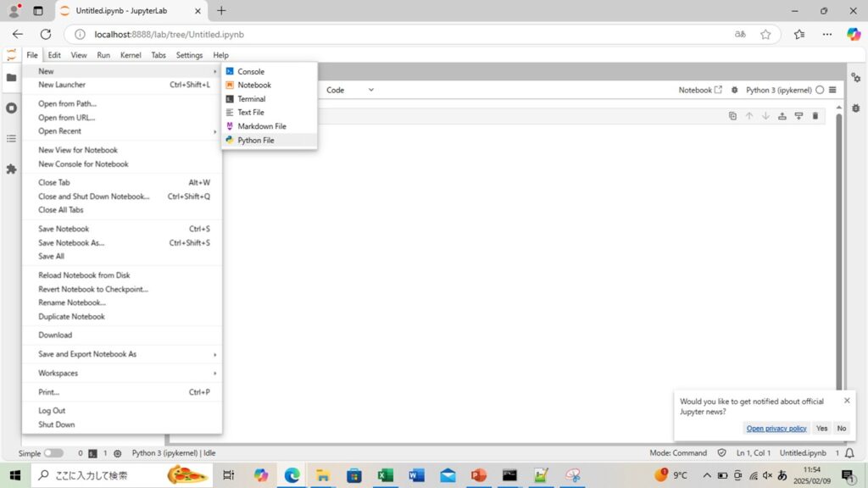The width and height of the screenshot is (868, 488).
Task: Add this page to favorites star
Action: (x=765, y=34)
